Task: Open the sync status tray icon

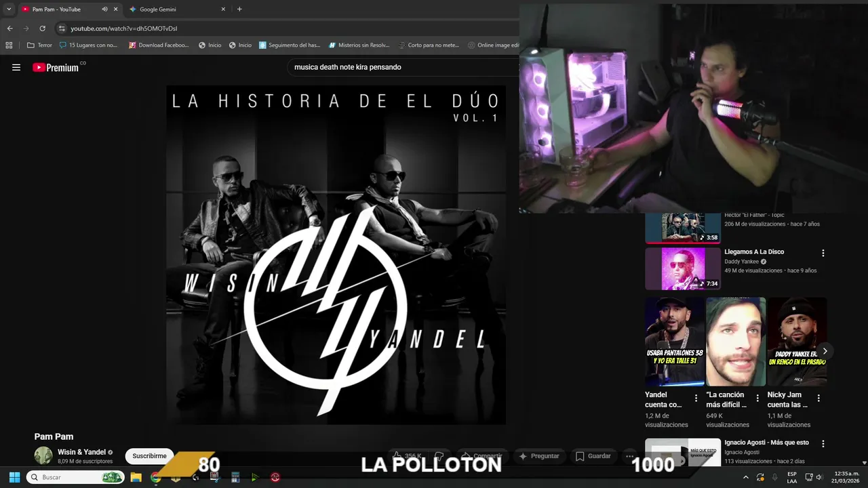Action: pos(760,477)
